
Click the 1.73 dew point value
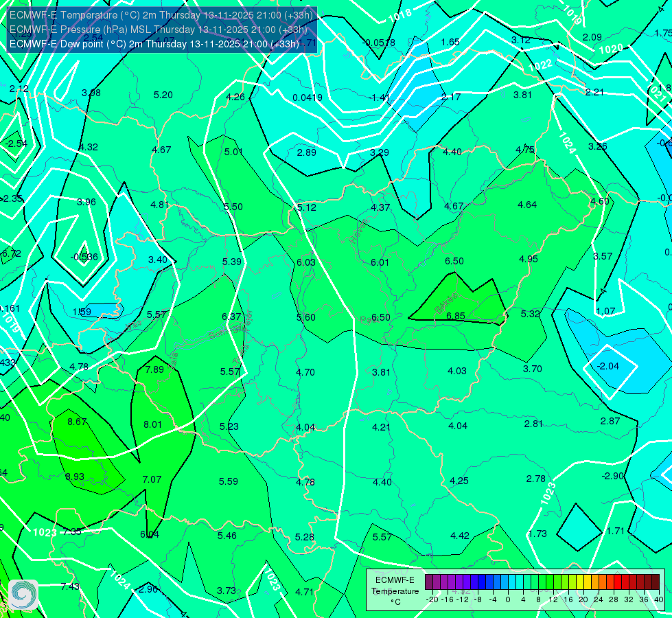[537, 534]
